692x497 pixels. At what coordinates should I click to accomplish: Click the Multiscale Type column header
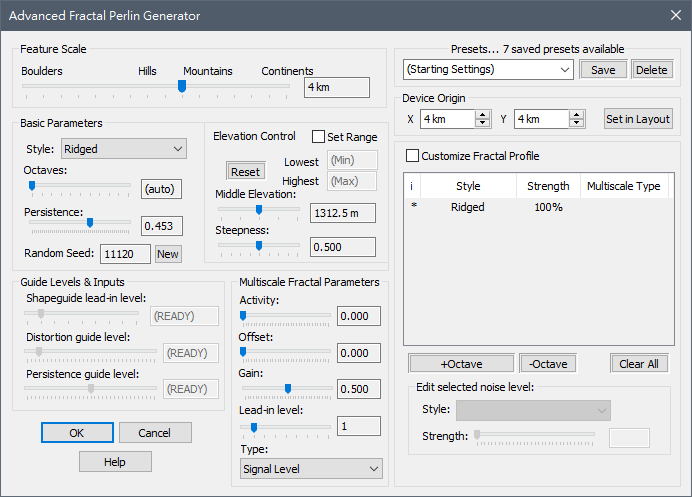coord(623,186)
